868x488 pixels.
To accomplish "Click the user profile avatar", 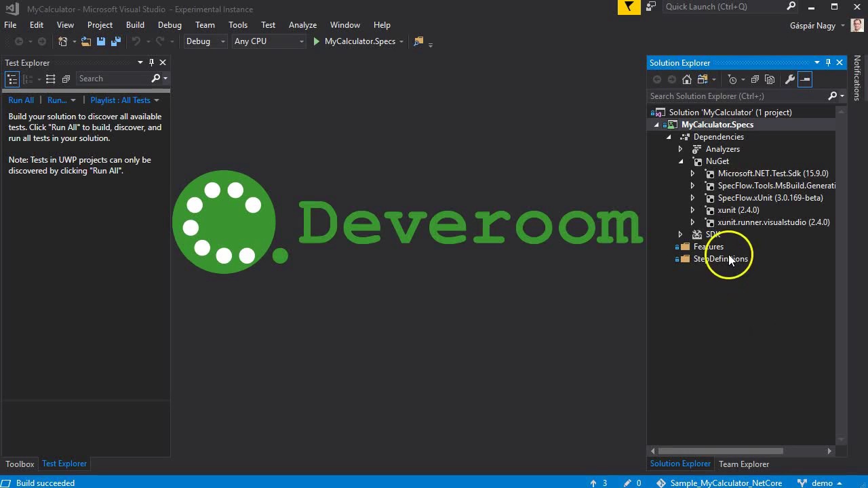I will [x=857, y=26].
